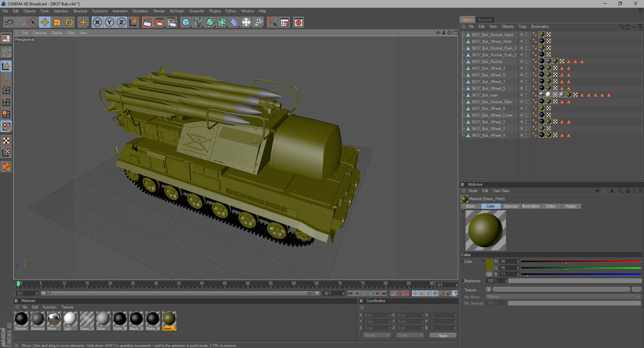Activate the Rotate tool
The width and height of the screenshot is (644, 348).
69,22
